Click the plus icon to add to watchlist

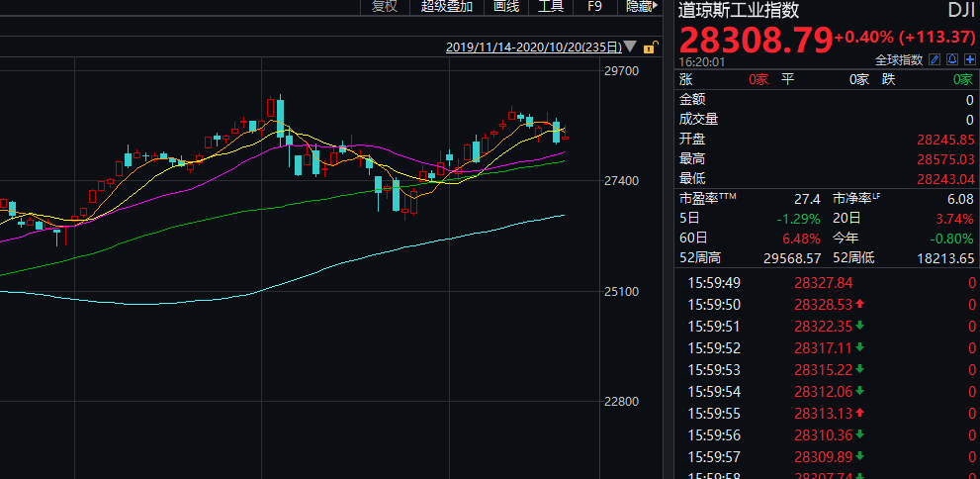[970, 59]
